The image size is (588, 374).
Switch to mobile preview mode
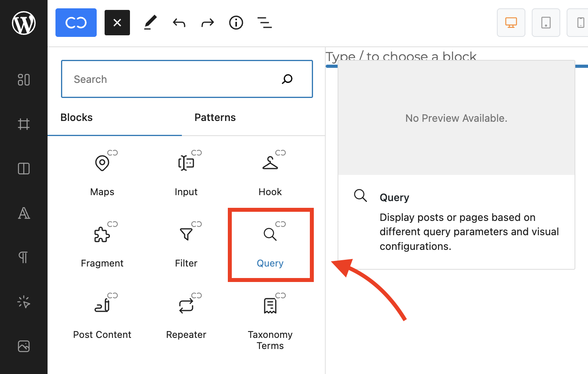(580, 23)
